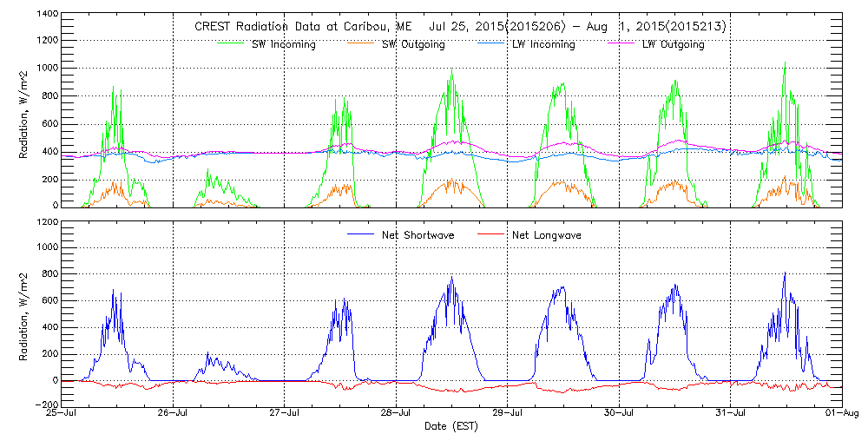Select the 27-Jul date tick label
This screenshot has width=868, height=434.
pyautogui.click(x=284, y=414)
